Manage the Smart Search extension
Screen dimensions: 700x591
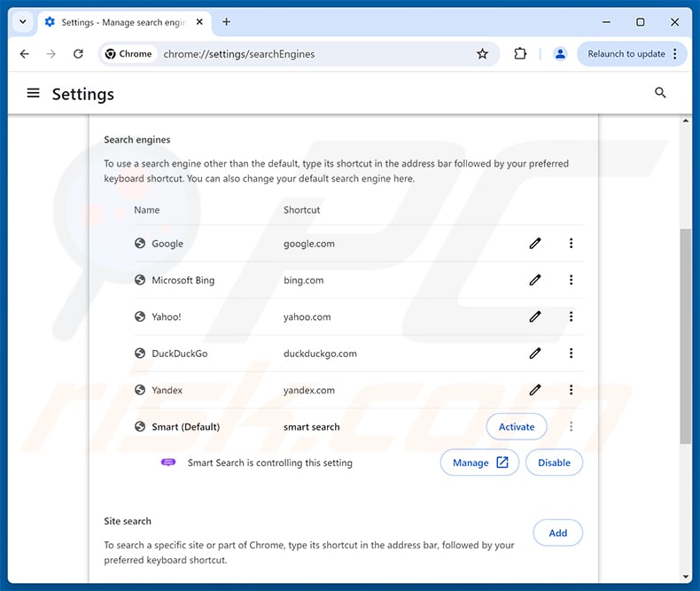479,463
